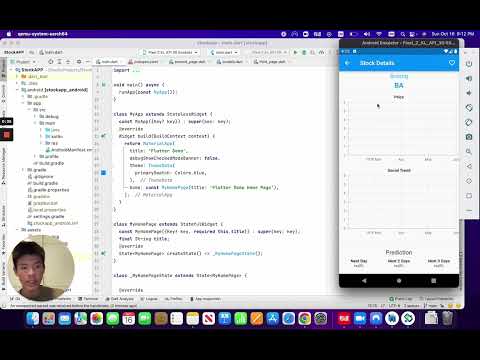Open the Terminal tool window tab

88,299
